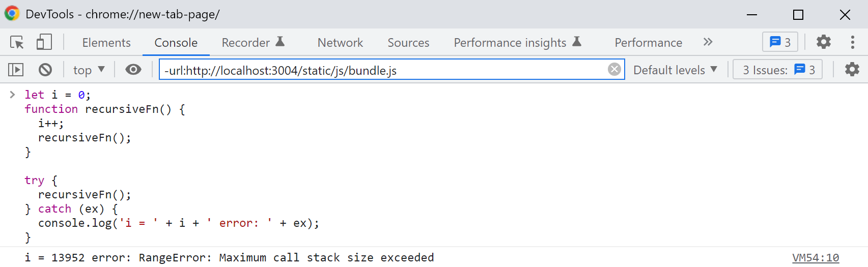
Task: Open DevTools main settings gear
Action: click(x=823, y=42)
